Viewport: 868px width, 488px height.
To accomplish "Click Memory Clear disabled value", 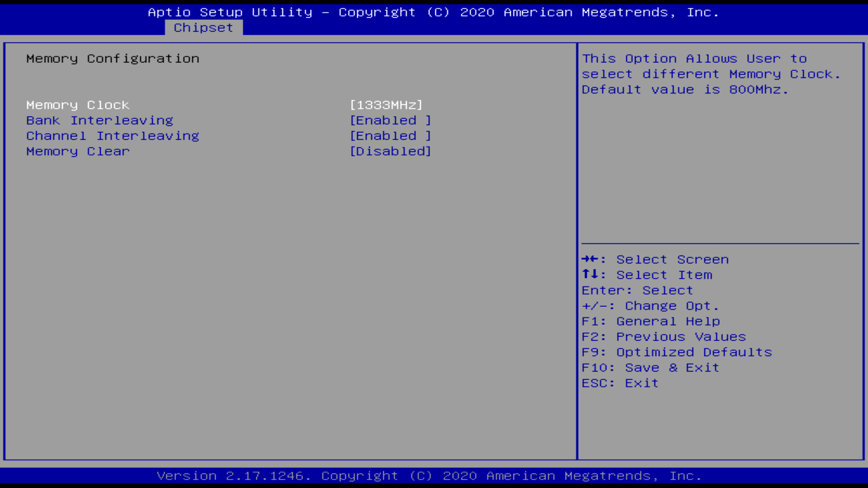I will point(391,151).
